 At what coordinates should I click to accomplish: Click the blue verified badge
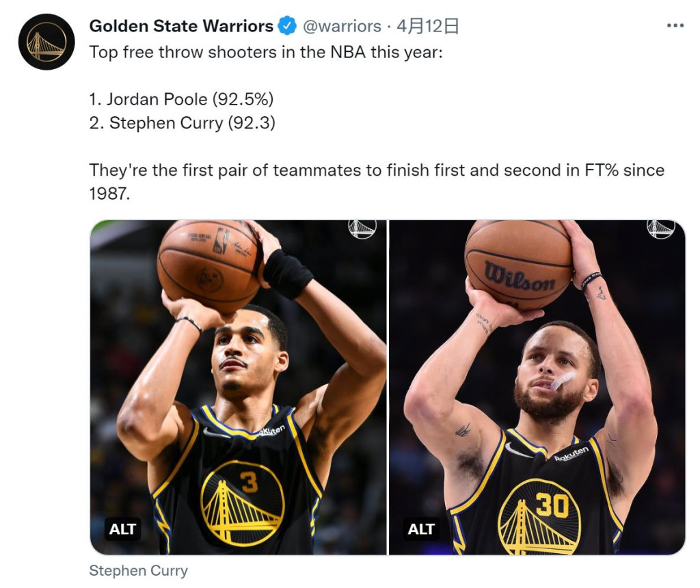click(288, 27)
